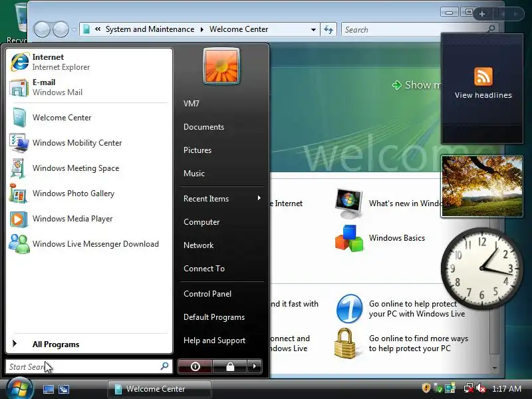This screenshot has width=532, height=399.
Task: Click the slideshow autumn tree gadget
Action: pyautogui.click(x=481, y=186)
